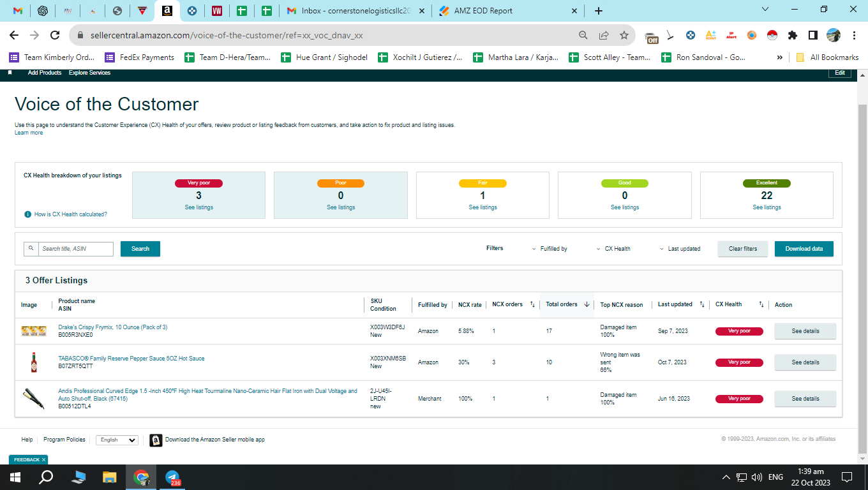Open the Hue Grant / Sighodel bookmark
868x490 pixels.
click(x=324, y=57)
